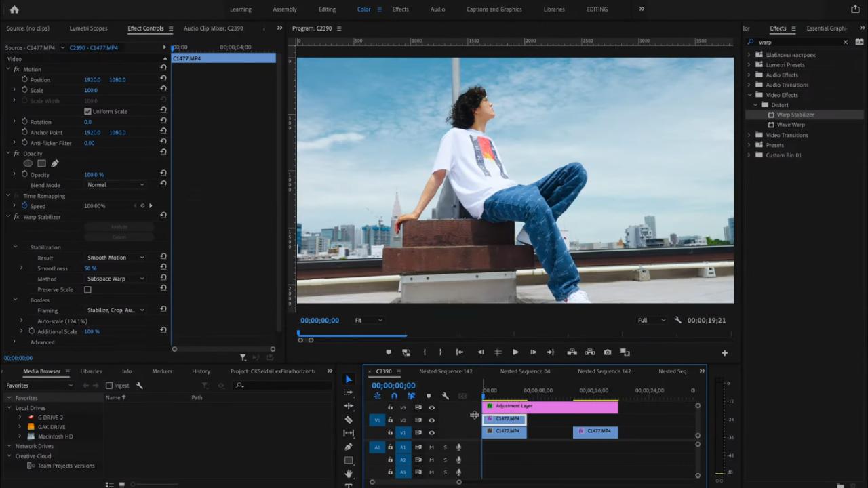The height and width of the screenshot is (488, 868).
Task: Toggle track output eye on V2
Action: click(x=432, y=420)
